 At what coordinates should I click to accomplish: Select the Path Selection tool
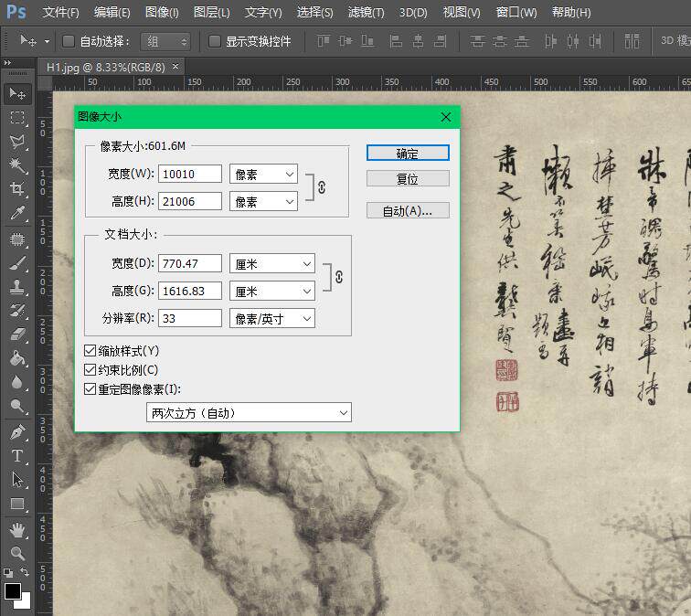[17, 480]
